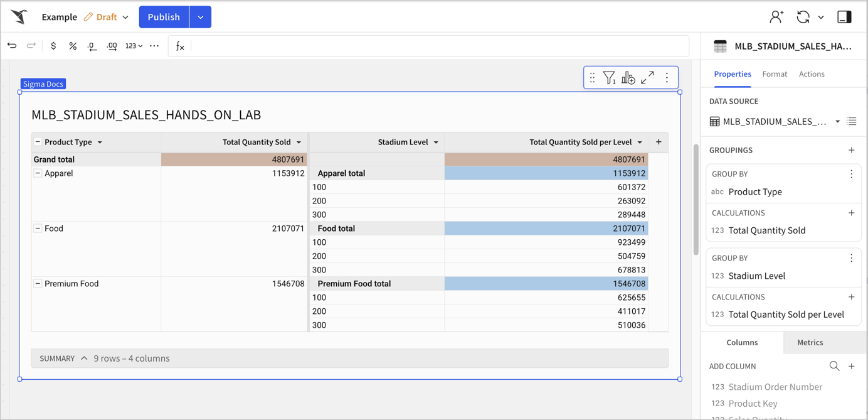
Task: Apply percent format icon
Action: 73,46
